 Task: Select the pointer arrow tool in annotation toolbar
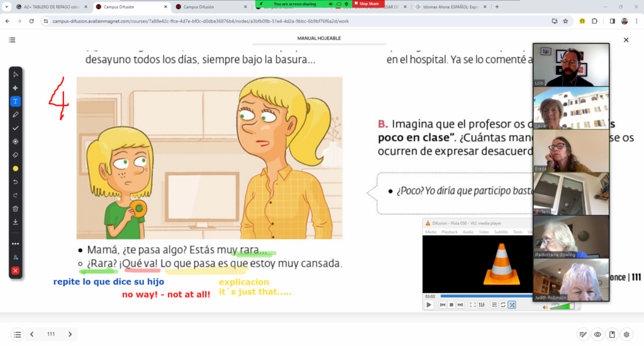[15, 74]
